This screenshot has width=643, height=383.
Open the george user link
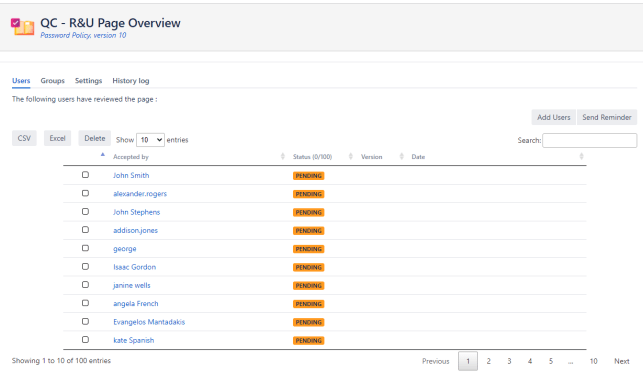pos(125,249)
